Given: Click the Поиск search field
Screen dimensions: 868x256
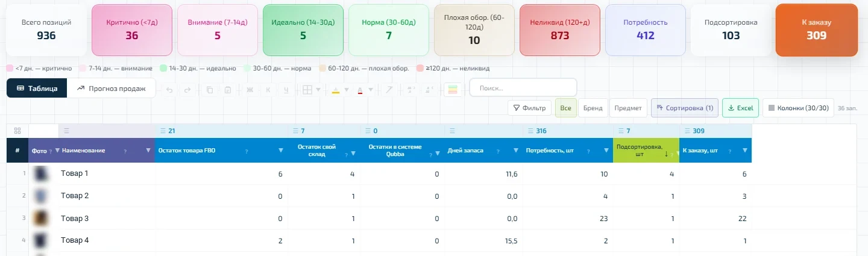Looking at the screenshot, I should [x=523, y=88].
